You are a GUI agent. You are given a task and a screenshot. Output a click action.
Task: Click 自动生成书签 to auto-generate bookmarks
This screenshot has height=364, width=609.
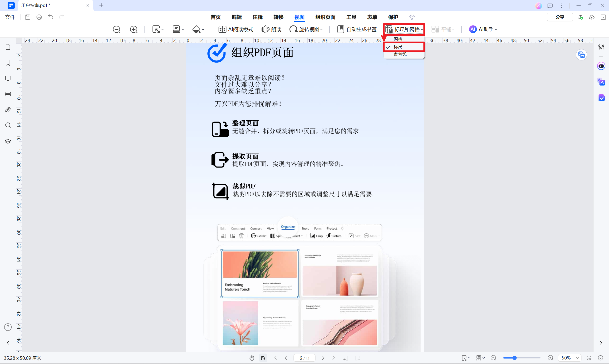click(x=356, y=29)
